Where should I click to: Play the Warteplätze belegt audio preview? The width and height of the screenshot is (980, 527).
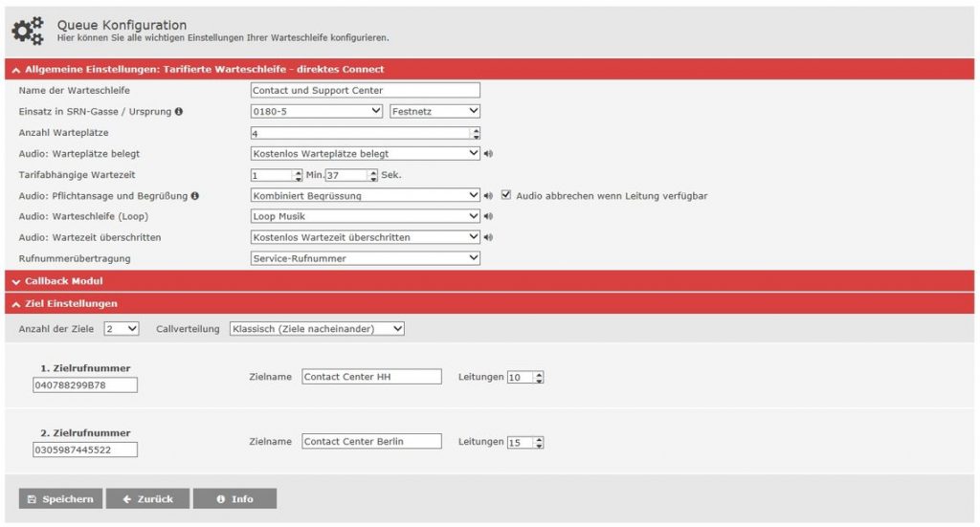click(488, 153)
